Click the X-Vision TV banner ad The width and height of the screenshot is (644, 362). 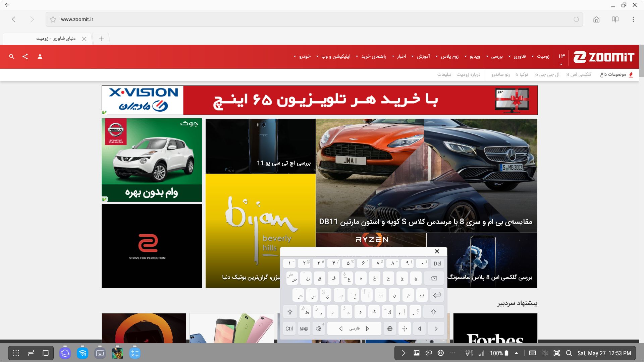coord(320,100)
